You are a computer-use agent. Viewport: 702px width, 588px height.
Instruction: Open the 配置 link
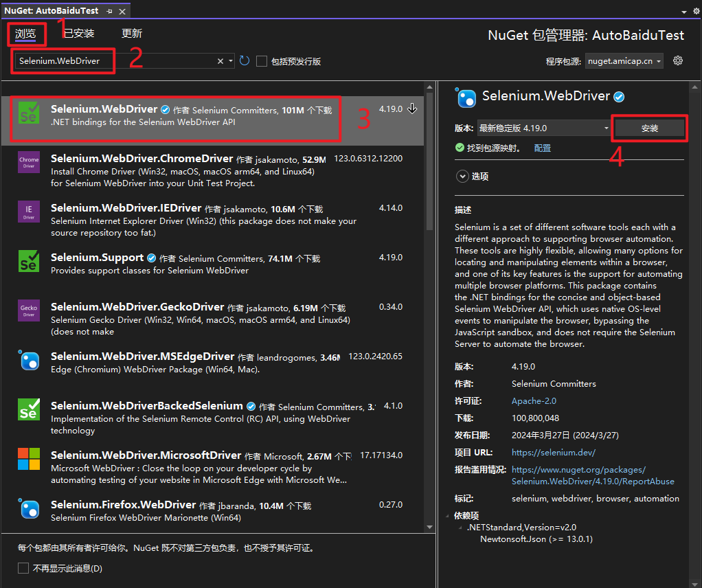pyautogui.click(x=542, y=148)
